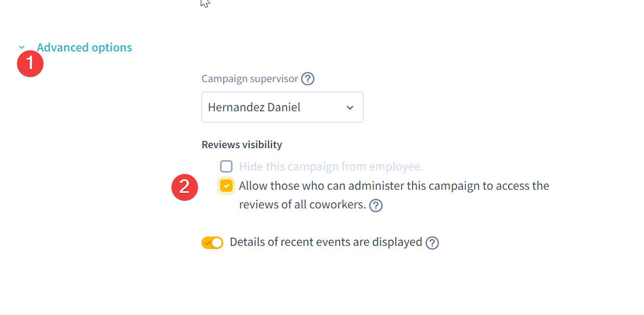Check Hide this campaign from employee
This screenshot has width=644, height=315.
226,166
